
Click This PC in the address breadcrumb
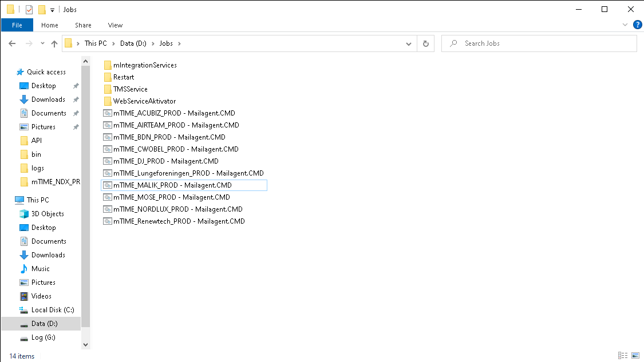(95, 43)
